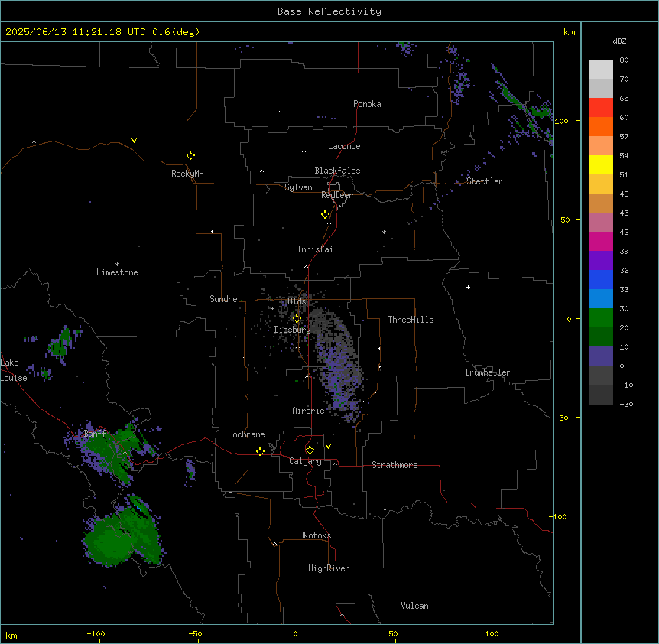
Task: Select the RedDeer label
Action: (x=336, y=195)
